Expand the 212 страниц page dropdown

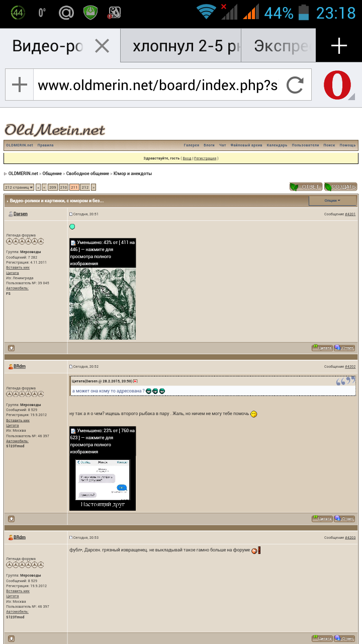pyautogui.click(x=19, y=187)
